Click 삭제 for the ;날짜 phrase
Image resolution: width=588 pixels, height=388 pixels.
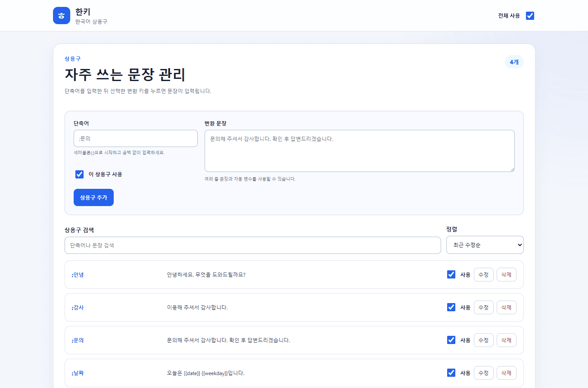pyautogui.click(x=507, y=373)
